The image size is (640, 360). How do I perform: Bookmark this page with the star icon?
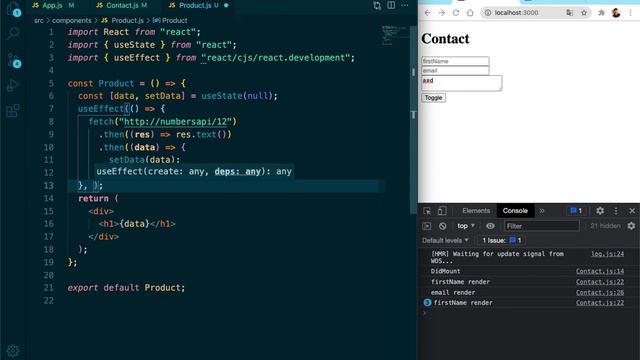[x=584, y=13]
